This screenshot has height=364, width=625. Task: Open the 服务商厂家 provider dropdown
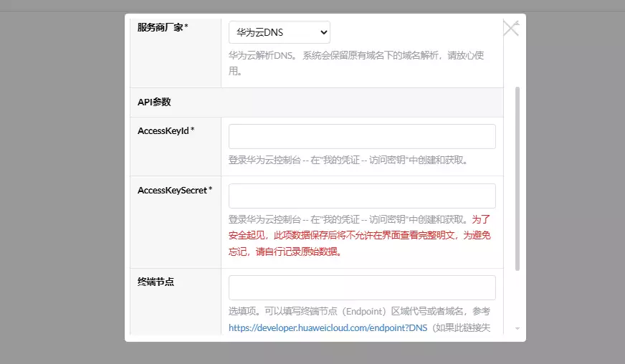point(279,32)
